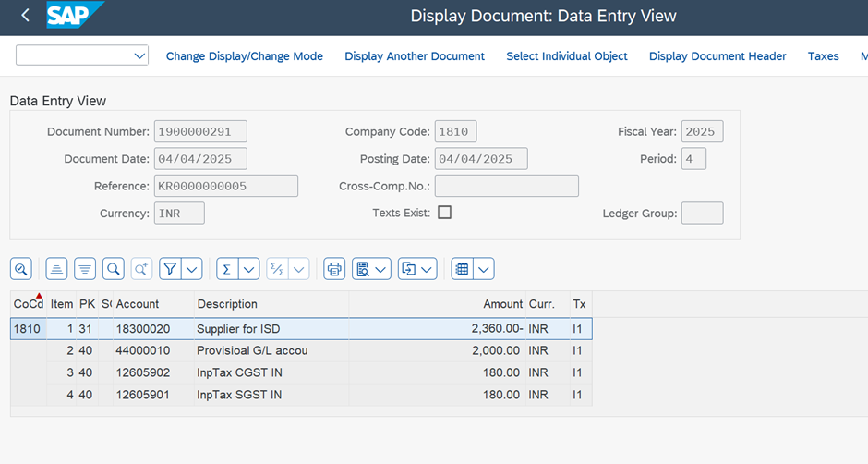
Task: Click posting key 31 cell
Action: tap(87, 329)
